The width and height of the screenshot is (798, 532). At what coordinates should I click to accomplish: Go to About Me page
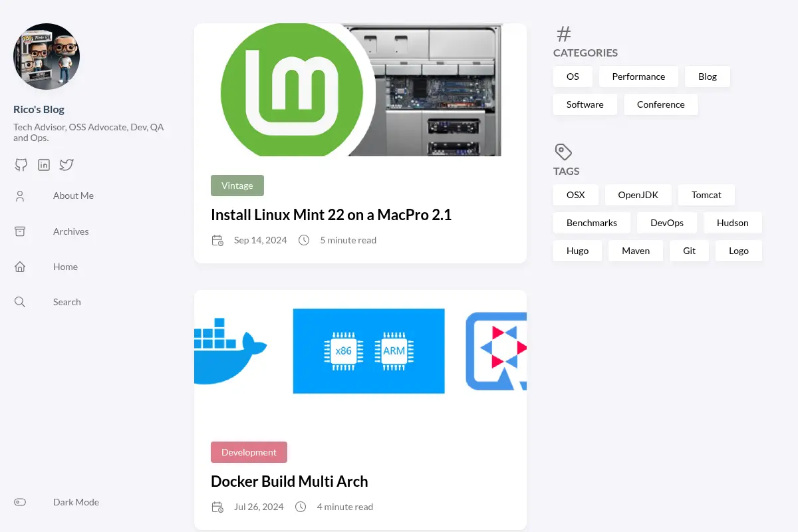click(73, 196)
